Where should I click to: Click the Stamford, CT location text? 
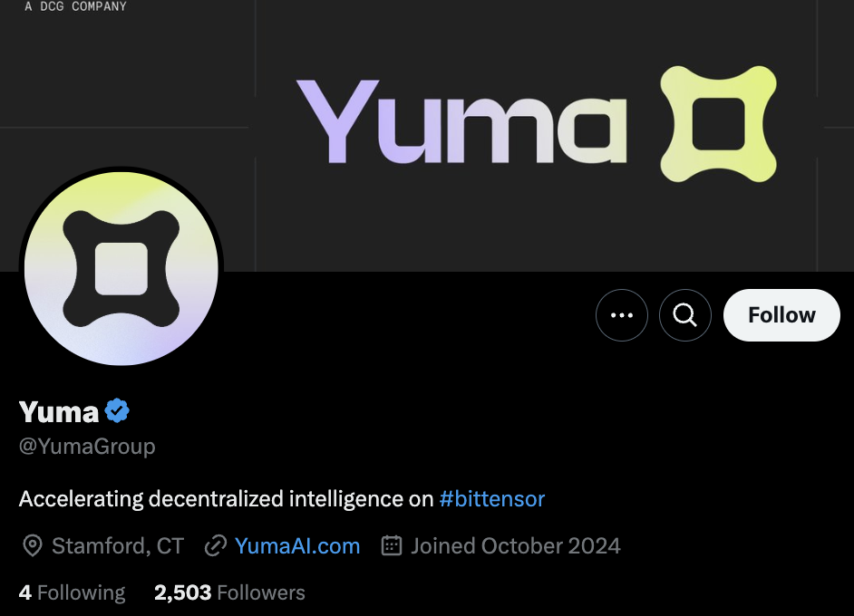[118, 545]
